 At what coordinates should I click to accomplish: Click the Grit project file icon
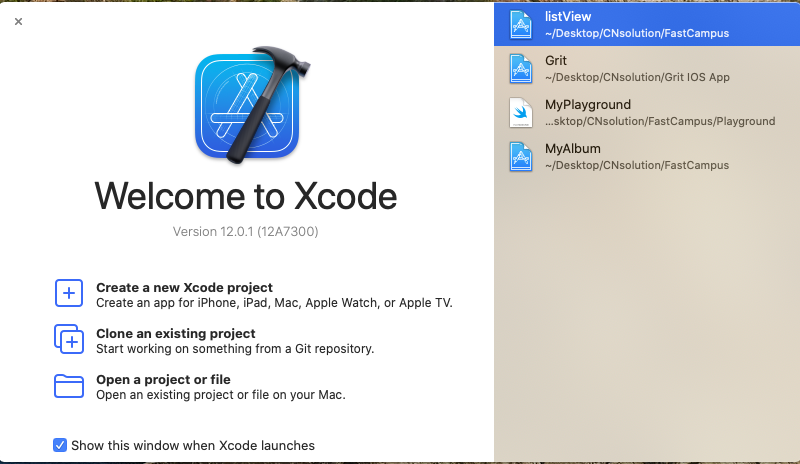tap(520, 68)
